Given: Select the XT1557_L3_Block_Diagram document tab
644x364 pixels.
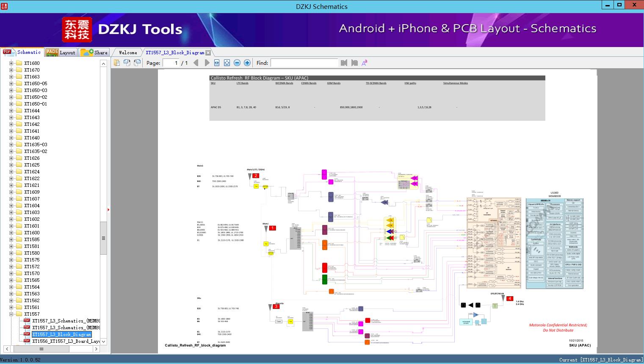Looking at the screenshot, I should coord(175,53).
